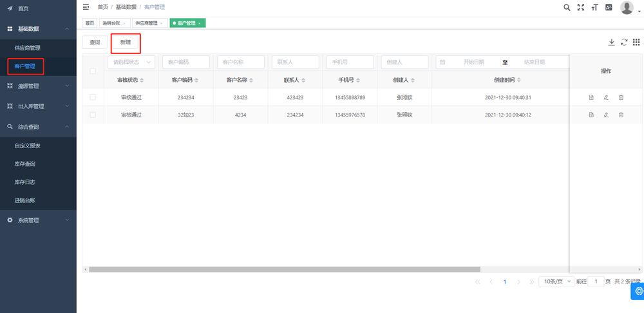Switch to the 供应商管理 tab
The width and height of the screenshot is (644, 313).
pyautogui.click(x=147, y=23)
